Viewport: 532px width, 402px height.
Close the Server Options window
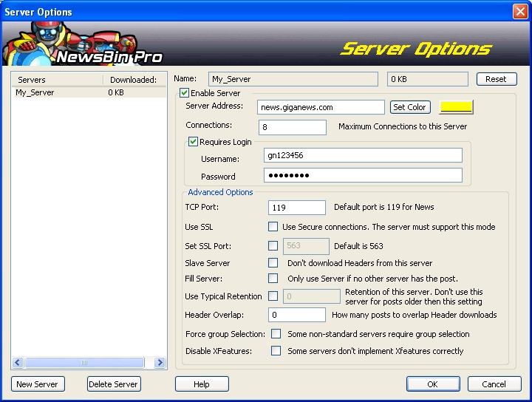click(x=520, y=12)
